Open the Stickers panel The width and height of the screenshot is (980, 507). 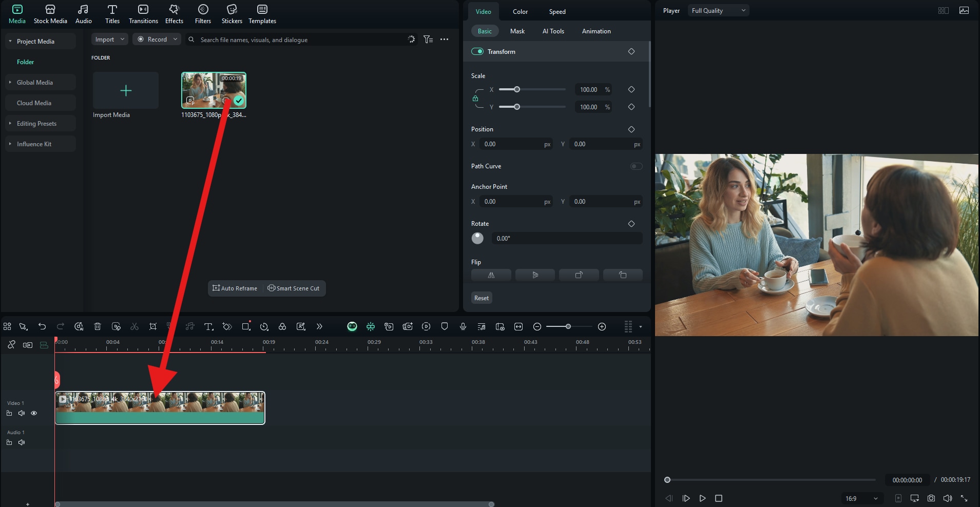(232, 14)
